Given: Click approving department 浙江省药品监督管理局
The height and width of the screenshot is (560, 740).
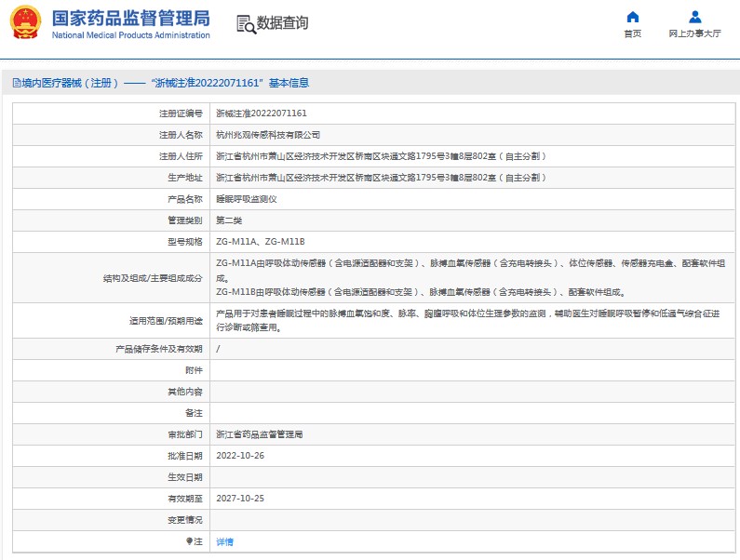Looking at the screenshot, I should 259,434.
